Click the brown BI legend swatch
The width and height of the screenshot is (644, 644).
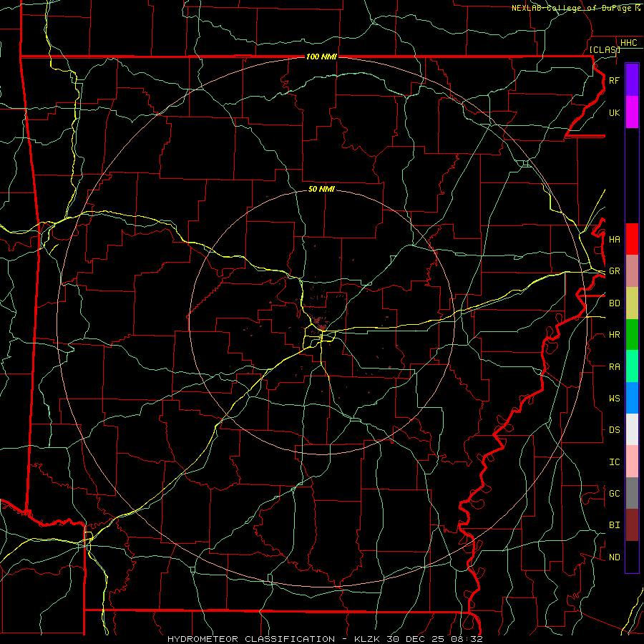632,525
